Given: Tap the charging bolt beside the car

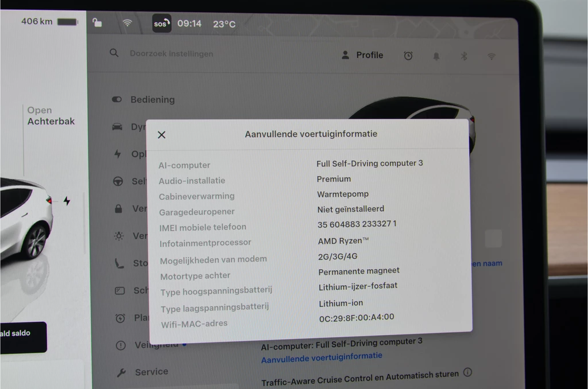Looking at the screenshot, I should pyautogui.click(x=67, y=201).
